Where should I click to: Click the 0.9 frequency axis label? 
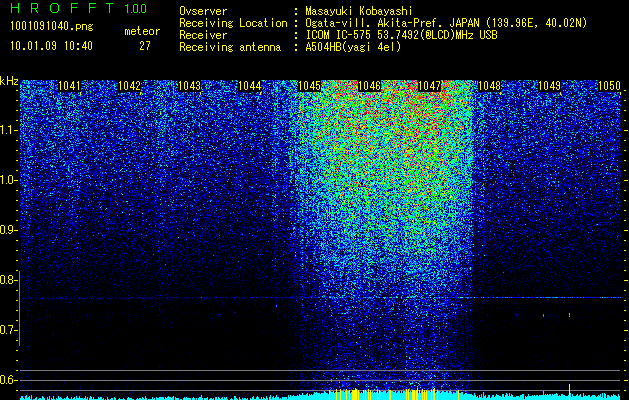7,230
